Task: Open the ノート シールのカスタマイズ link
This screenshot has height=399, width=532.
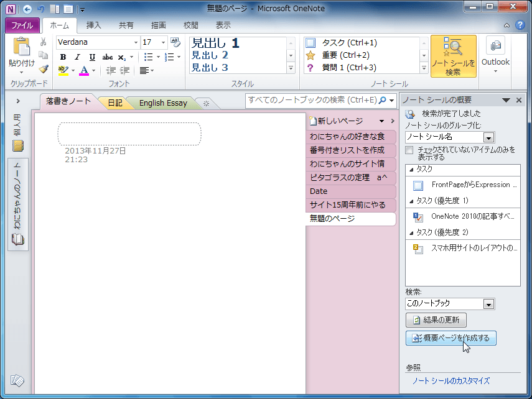Action: (451, 381)
